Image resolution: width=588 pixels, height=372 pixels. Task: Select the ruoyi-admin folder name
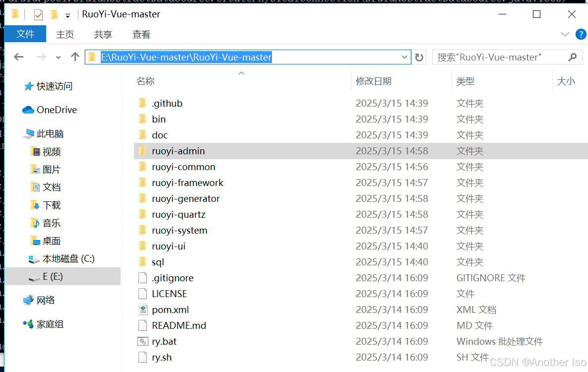click(x=178, y=151)
